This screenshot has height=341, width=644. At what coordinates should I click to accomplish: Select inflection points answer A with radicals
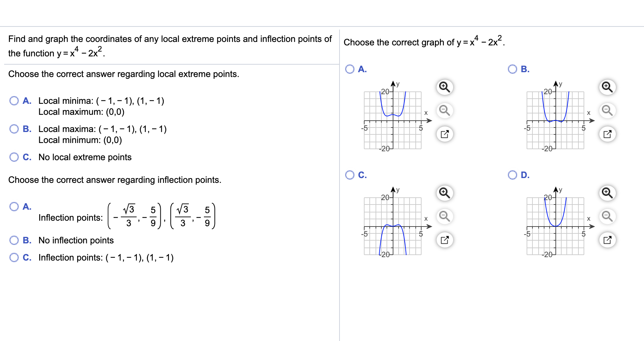point(14,207)
